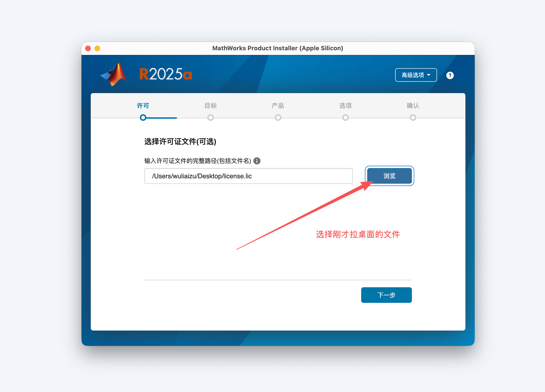The width and height of the screenshot is (545, 392).
Task: Click the license file path field
Action: [x=248, y=176]
